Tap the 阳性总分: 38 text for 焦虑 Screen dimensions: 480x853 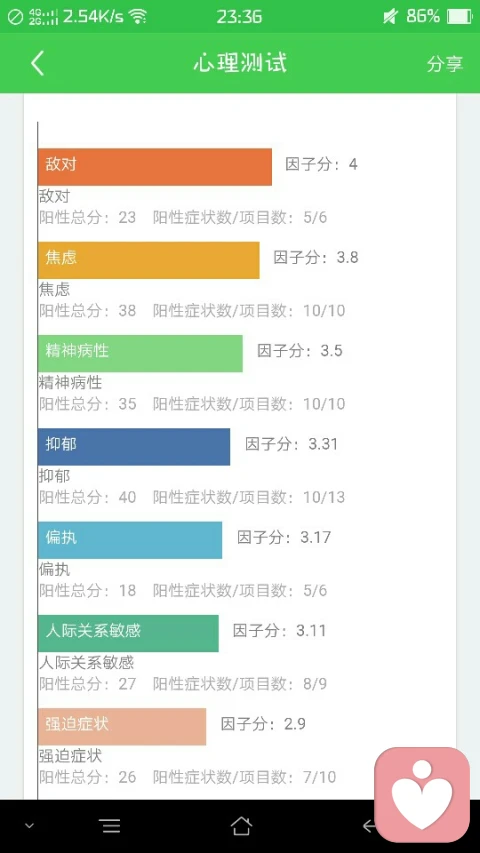(x=88, y=311)
